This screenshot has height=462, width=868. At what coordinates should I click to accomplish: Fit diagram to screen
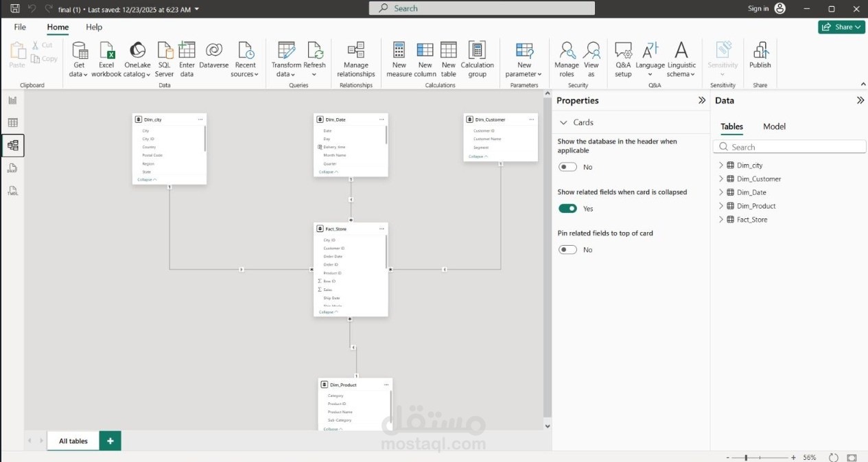(x=852, y=457)
